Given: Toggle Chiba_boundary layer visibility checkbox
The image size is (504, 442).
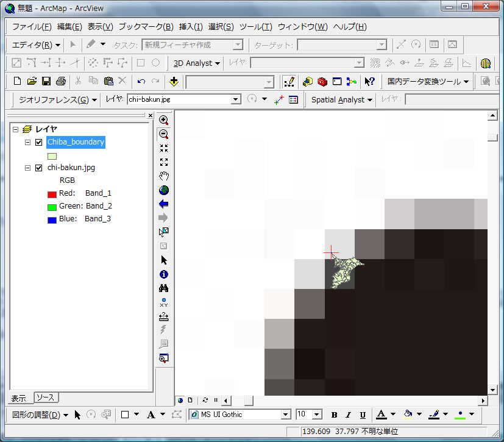Looking at the screenshot, I should pyautogui.click(x=39, y=142).
